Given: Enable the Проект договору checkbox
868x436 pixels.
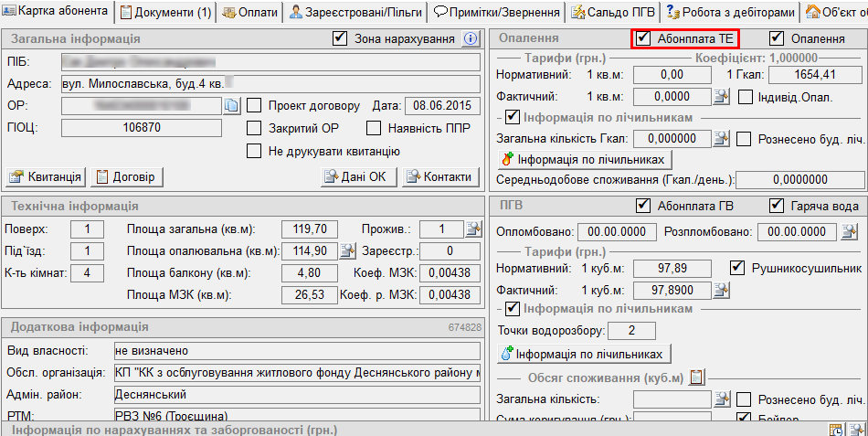Looking at the screenshot, I should coord(255,105).
